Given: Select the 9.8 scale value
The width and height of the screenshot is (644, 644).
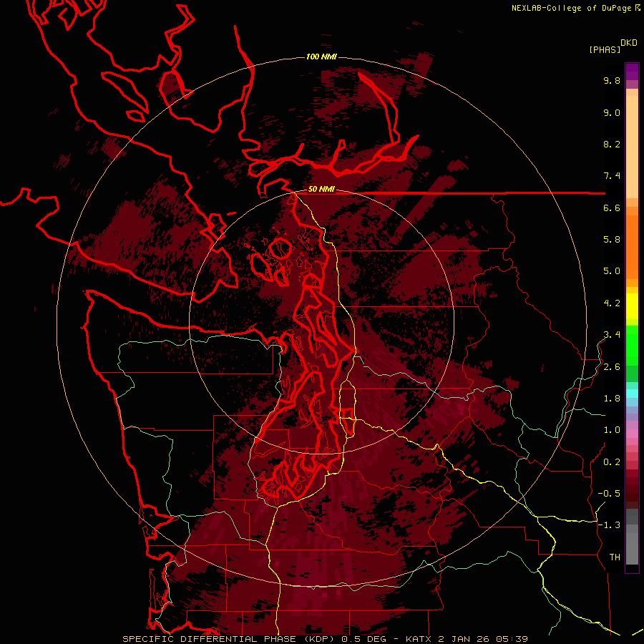Looking at the screenshot, I should [612, 80].
